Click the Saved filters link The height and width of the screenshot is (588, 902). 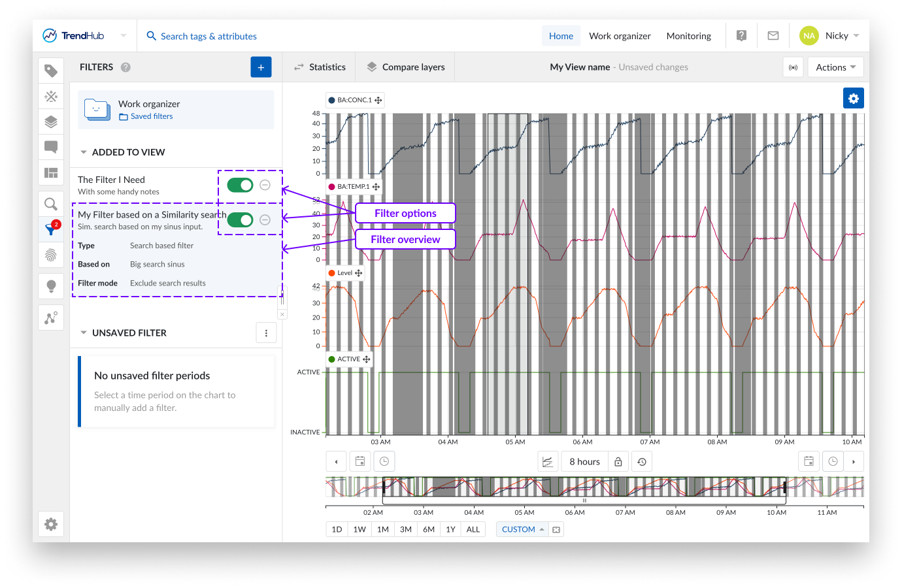151,116
